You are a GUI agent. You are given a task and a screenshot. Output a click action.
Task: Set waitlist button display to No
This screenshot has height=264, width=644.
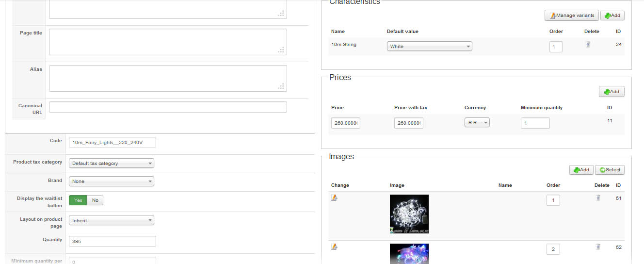pyautogui.click(x=95, y=200)
